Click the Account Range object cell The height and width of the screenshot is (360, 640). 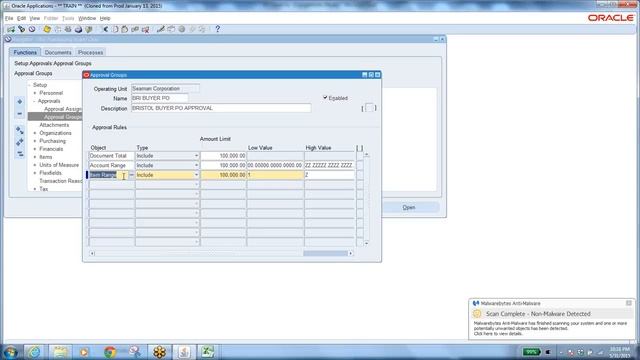click(111, 165)
